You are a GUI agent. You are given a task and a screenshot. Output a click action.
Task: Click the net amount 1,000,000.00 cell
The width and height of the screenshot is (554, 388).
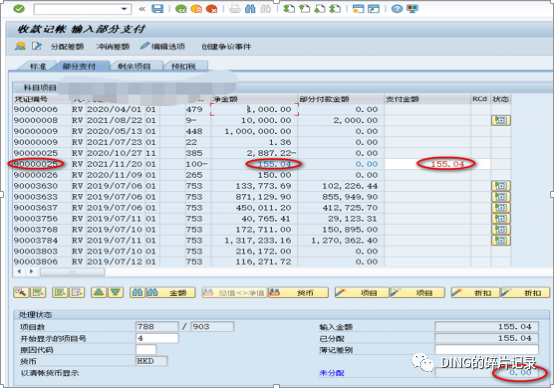[254, 131]
